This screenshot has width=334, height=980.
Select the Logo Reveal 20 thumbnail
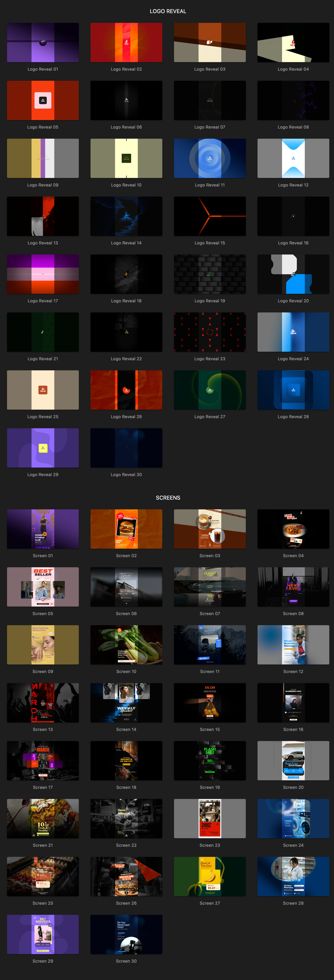[293, 274]
